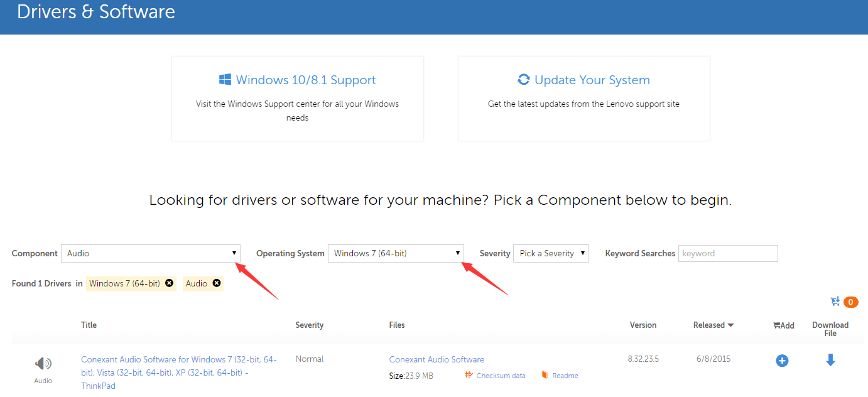Viewport: 868px width, 397px height.
Task: Click the Version column header
Action: click(643, 325)
